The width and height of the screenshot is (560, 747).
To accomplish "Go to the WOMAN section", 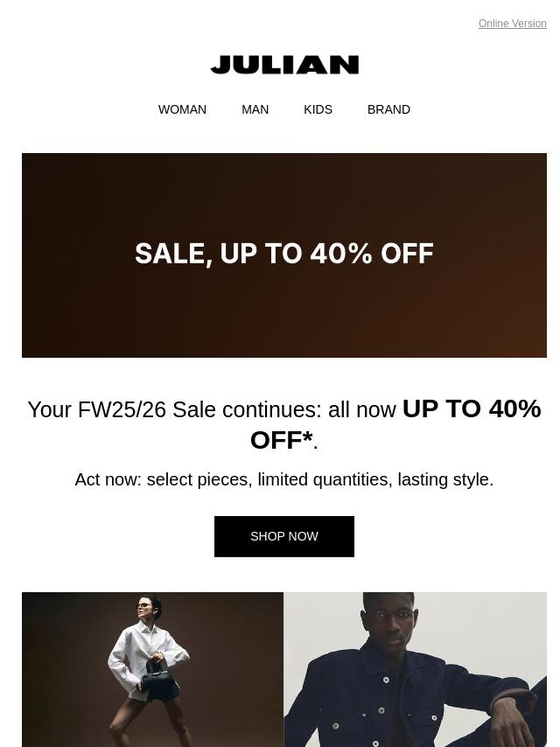I will pos(182,109).
